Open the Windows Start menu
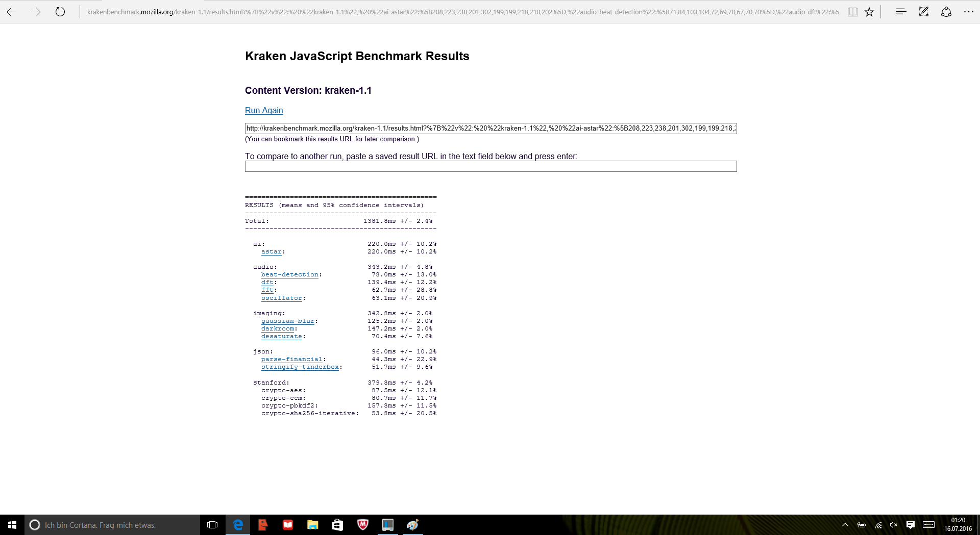Image resolution: width=980 pixels, height=535 pixels. click(x=12, y=525)
